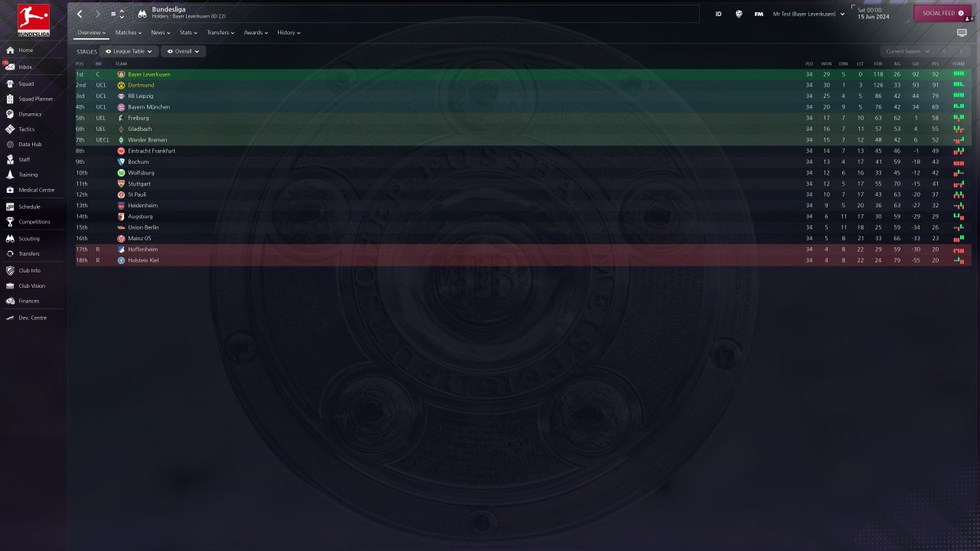Open the Scouting binoculars icon in sidebar
980x551 pixels.
point(10,239)
